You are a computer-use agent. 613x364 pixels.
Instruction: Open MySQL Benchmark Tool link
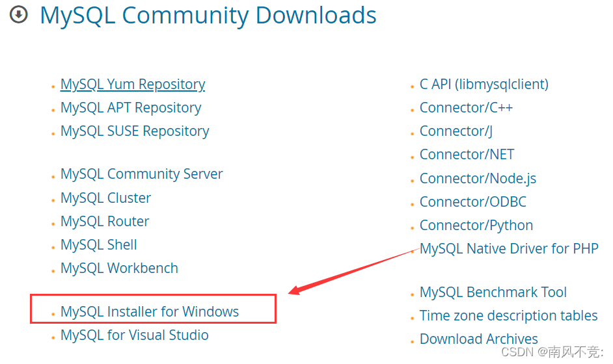point(493,292)
